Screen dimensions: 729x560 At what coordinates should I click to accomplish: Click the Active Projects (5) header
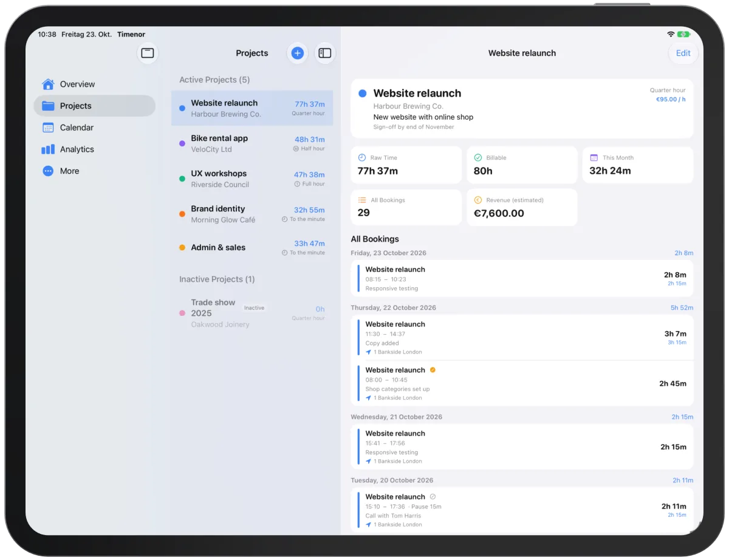point(214,80)
